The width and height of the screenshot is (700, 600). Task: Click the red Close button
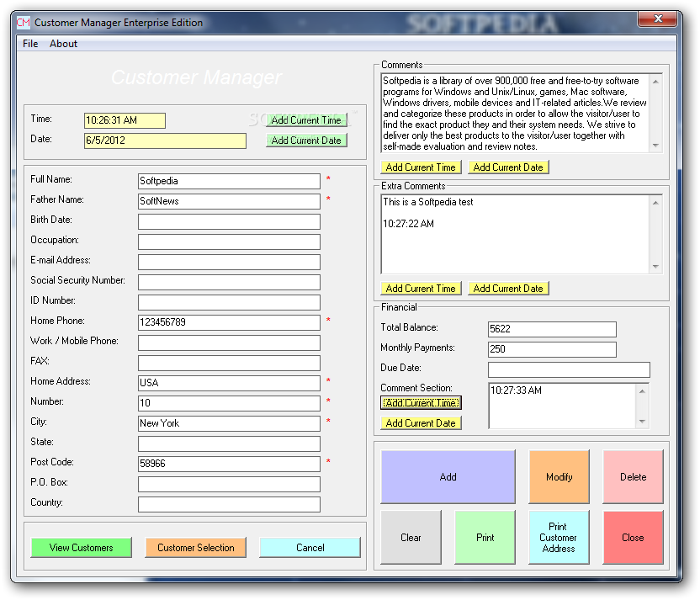coord(633,538)
